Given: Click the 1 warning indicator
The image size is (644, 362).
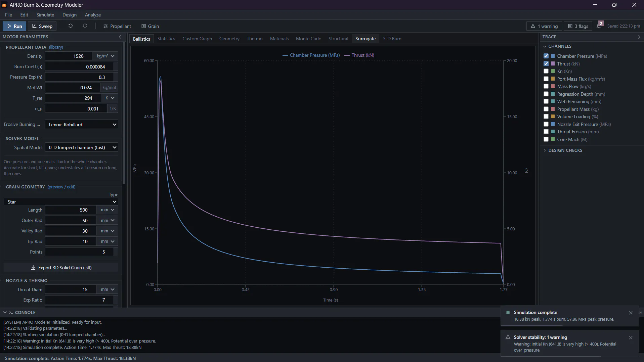Looking at the screenshot, I should click(x=544, y=26).
